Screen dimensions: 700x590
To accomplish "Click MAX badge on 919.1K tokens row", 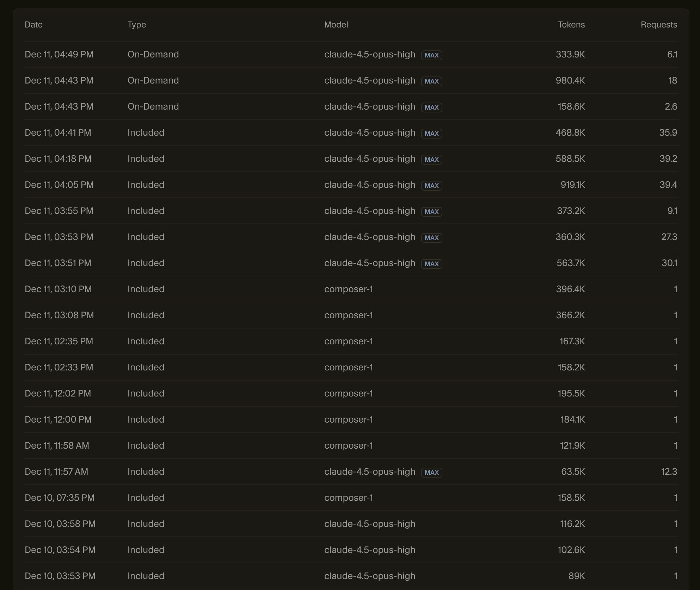I will pos(431,186).
